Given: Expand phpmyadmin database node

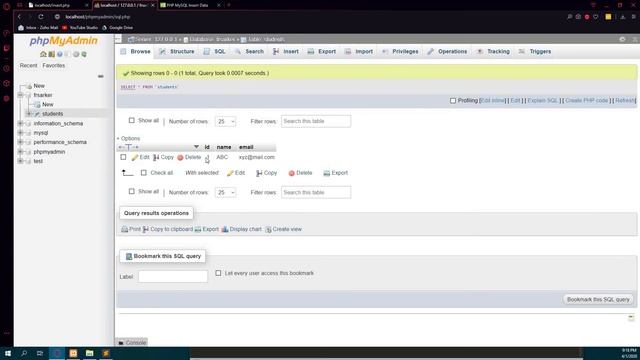Looking at the screenshot, I should tap(20, 152).
